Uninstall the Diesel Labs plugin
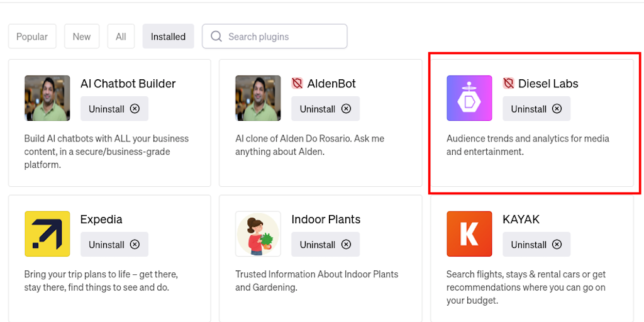Viewport: 644px width, 322px height. tap(536, 109)
